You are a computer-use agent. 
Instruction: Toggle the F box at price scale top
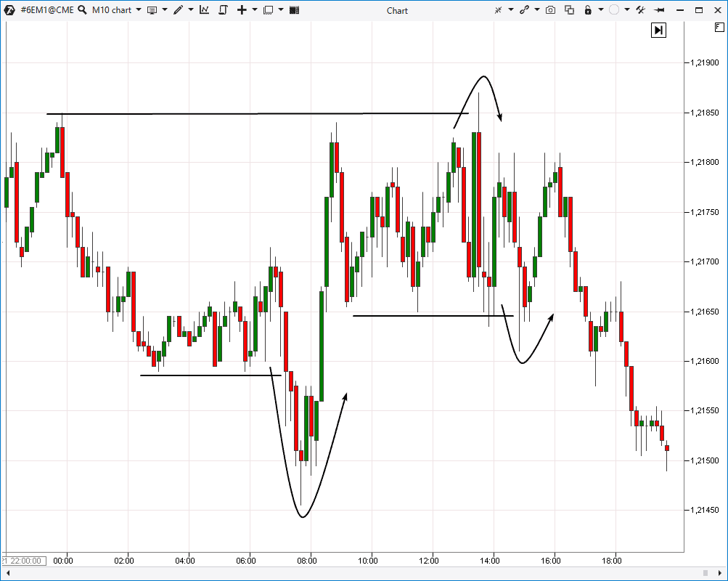point(718,27)
